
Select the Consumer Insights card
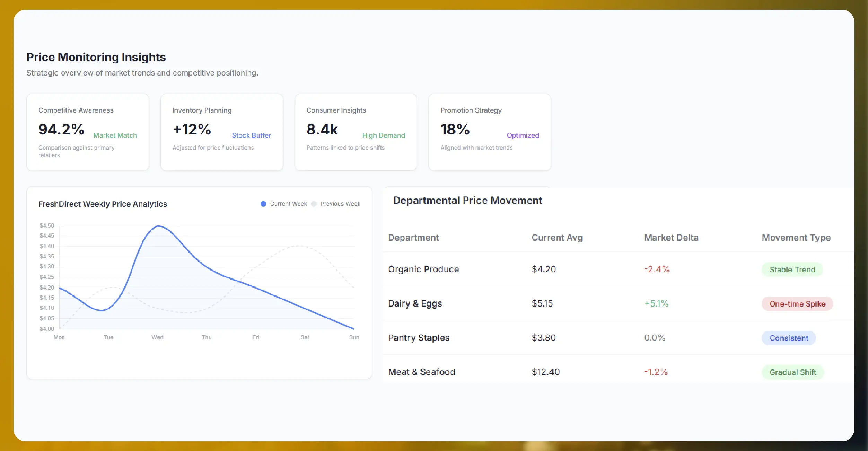coord(355,133)
